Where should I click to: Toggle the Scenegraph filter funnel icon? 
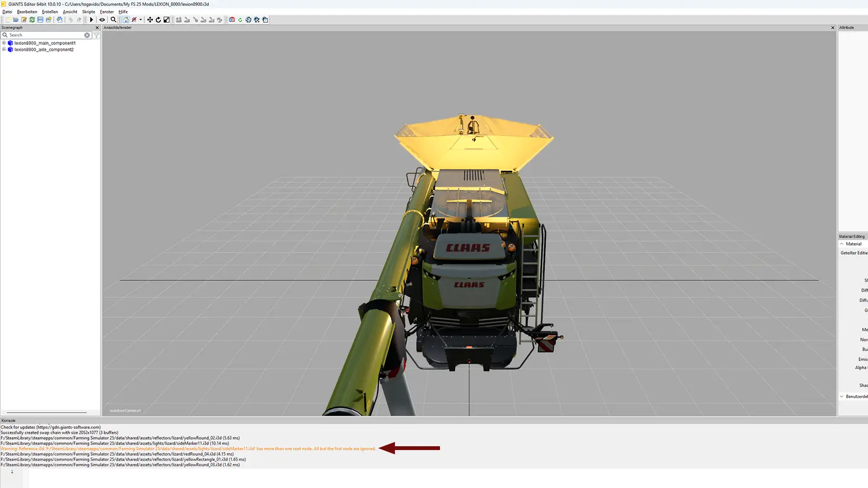97,35
